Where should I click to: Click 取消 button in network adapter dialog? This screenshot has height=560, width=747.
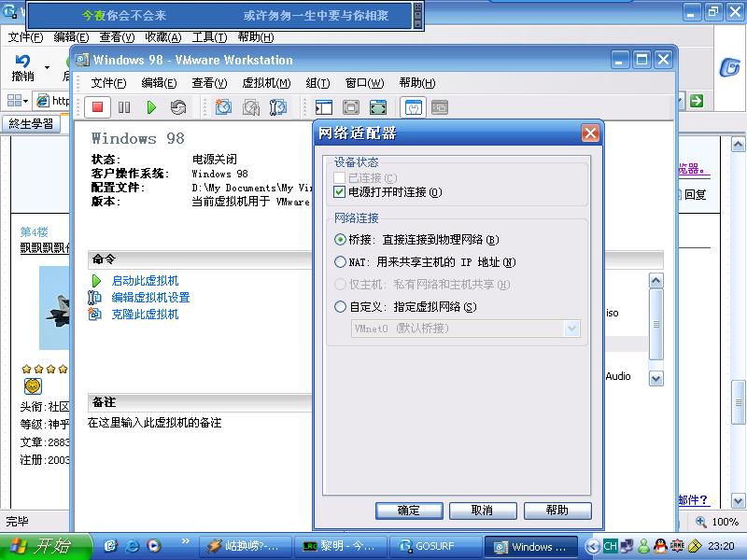point(483,511)
